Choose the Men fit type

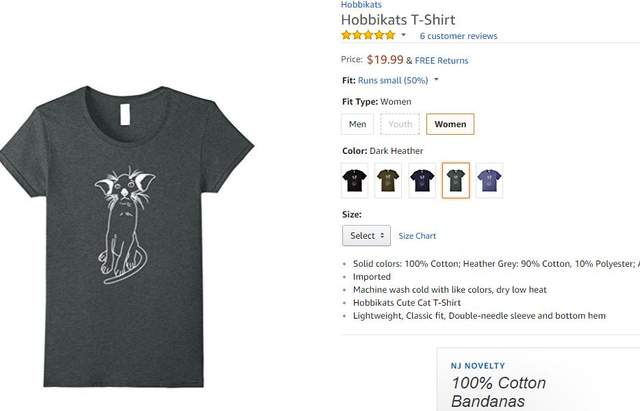click(x=357, y=124)
